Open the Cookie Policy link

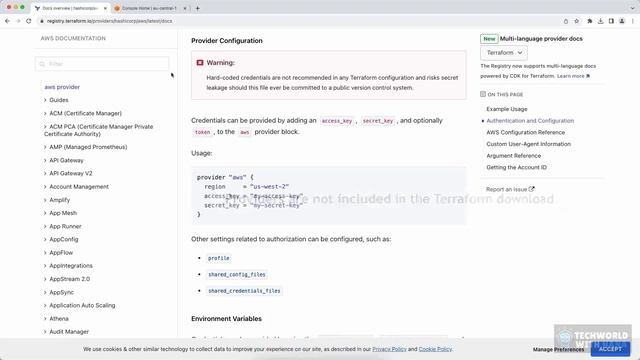tap(435, 349)
